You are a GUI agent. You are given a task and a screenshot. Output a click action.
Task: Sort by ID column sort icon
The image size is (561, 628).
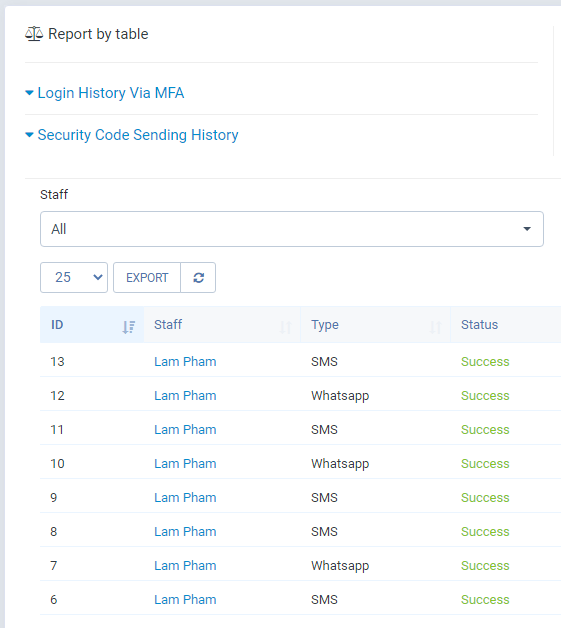click(x=129, y=327)
